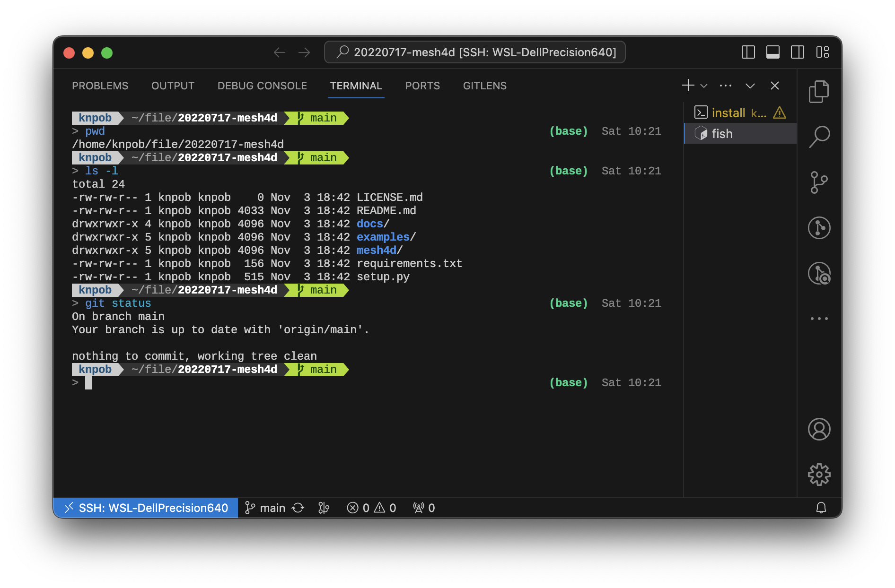Switch to the DEBUG CONSOLE tab

point(262,86)
